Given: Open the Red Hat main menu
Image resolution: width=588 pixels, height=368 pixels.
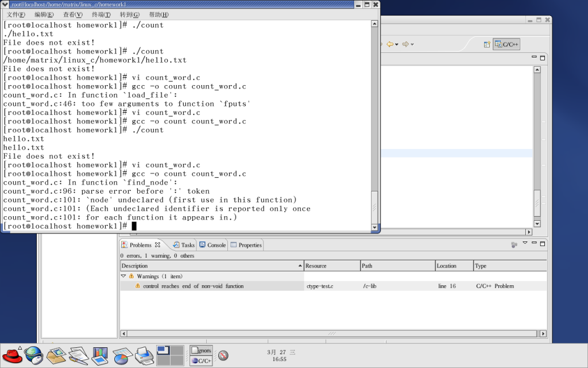Looking at the screenshot, I should click(x=13, y=355).
